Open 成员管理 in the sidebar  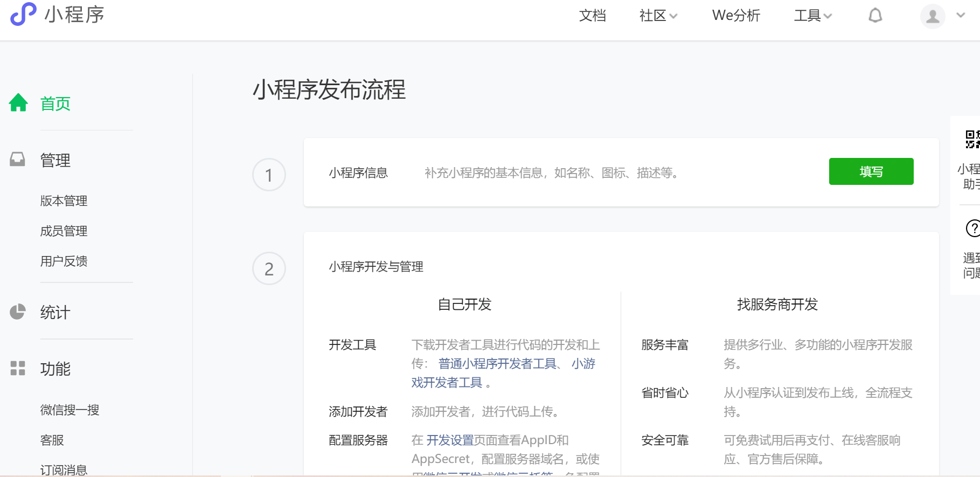pyautogui.click(x=64, y=231)
